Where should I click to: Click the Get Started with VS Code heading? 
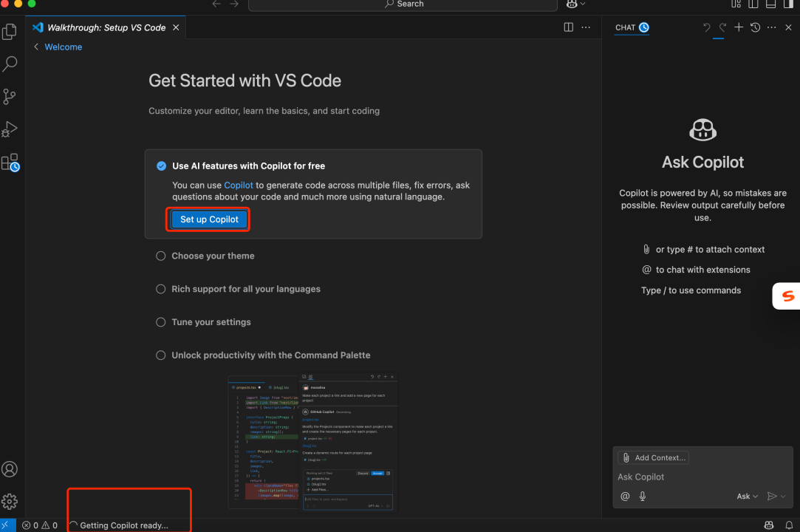(x=245, y=81)
